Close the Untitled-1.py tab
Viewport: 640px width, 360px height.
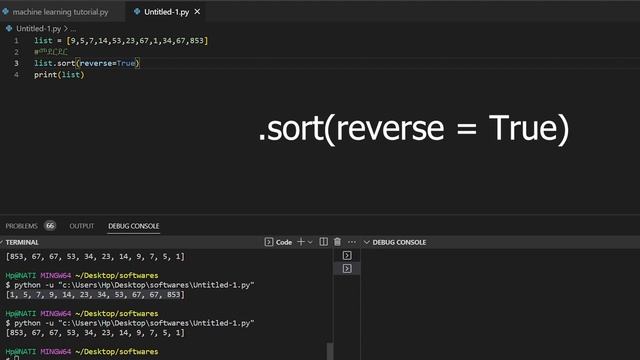pos(197,12)
